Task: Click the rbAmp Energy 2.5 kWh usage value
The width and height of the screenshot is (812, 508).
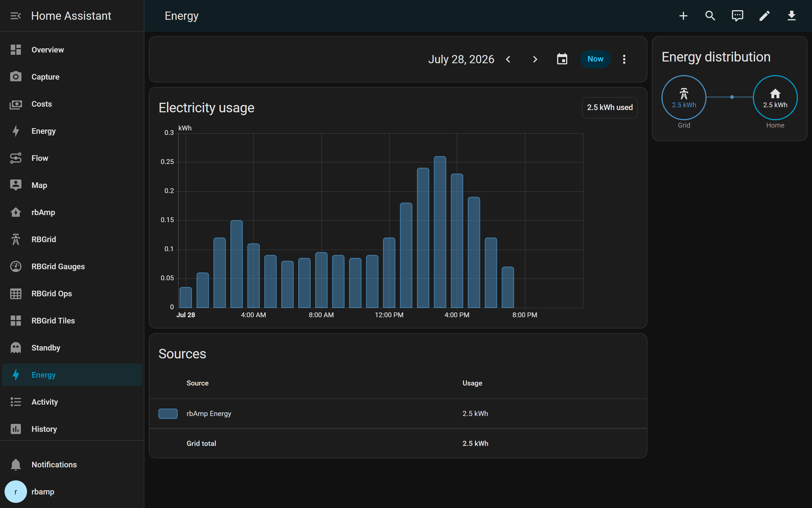Action: (475, 414)
